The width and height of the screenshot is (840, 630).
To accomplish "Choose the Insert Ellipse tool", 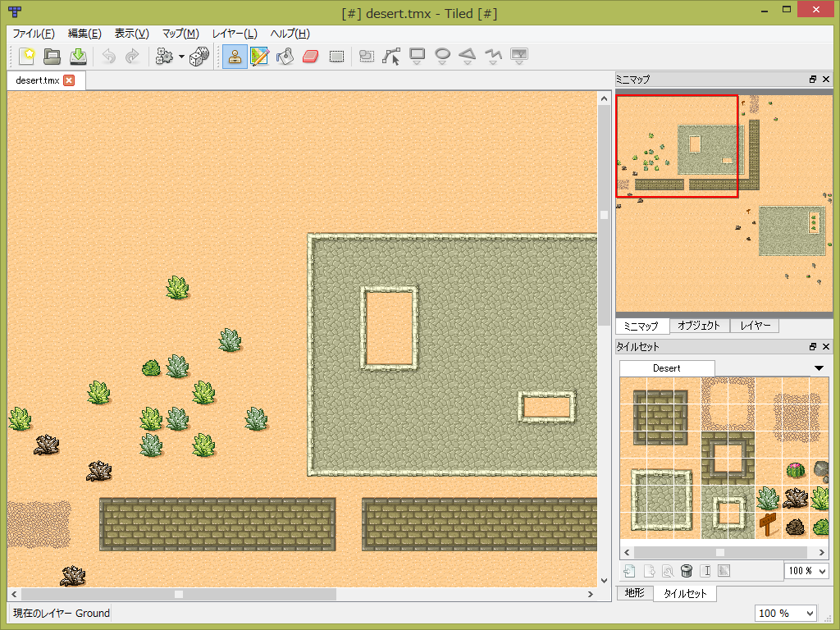I will click(x=442, y=56).
